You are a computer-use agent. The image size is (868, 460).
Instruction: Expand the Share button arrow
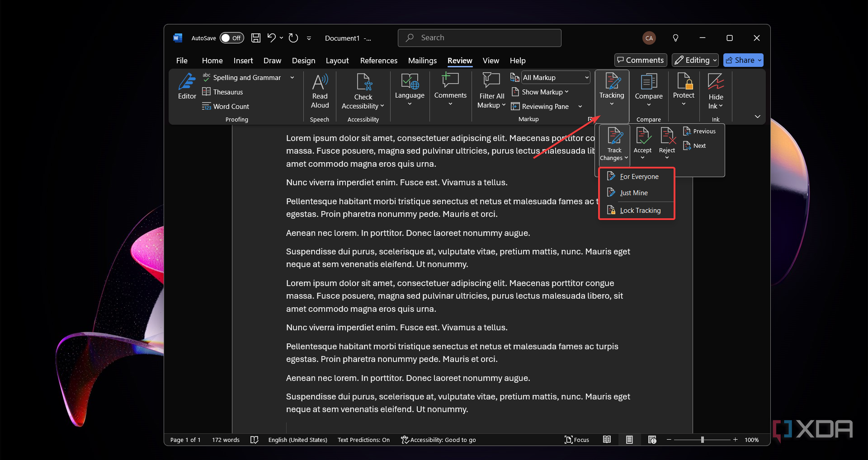tap(759, 60)
